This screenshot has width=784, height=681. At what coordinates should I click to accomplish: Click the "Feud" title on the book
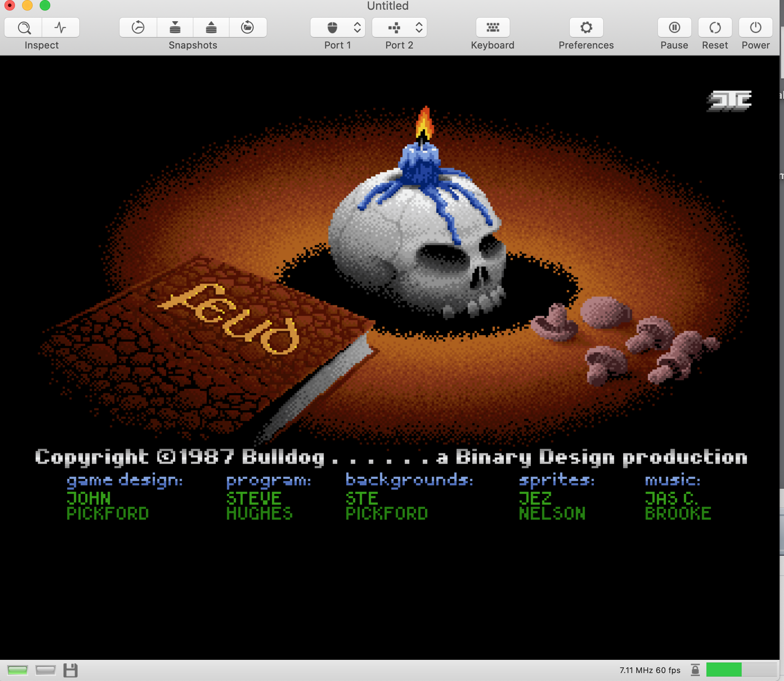click(229, 318)
